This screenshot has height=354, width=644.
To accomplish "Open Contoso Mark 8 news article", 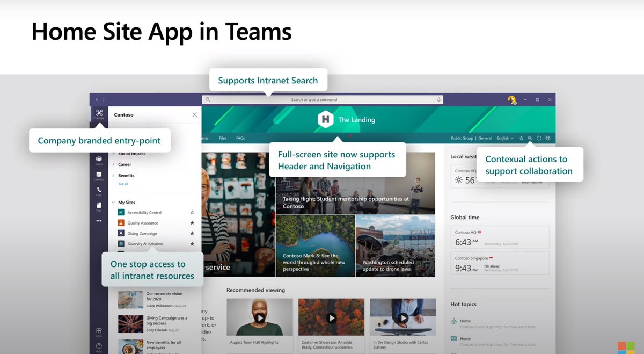I will click(x=316, y=246).
